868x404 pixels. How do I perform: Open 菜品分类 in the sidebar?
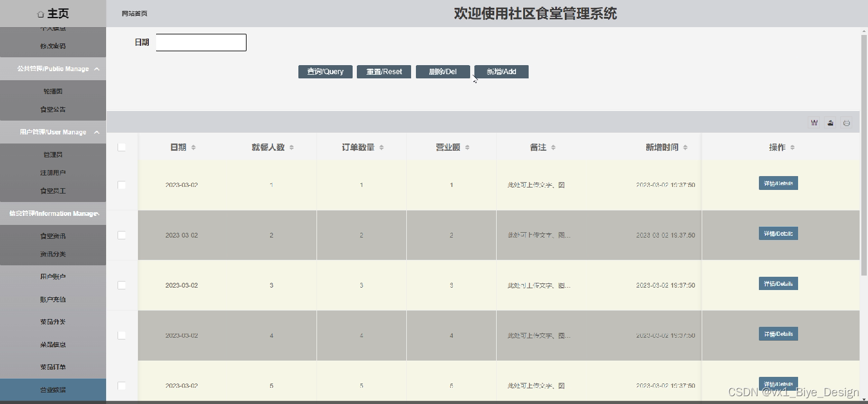coord(53,322)
